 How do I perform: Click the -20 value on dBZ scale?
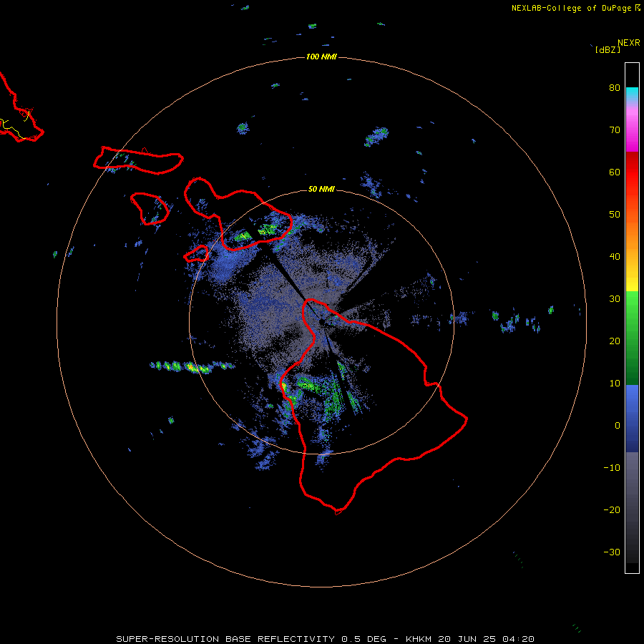612,510
